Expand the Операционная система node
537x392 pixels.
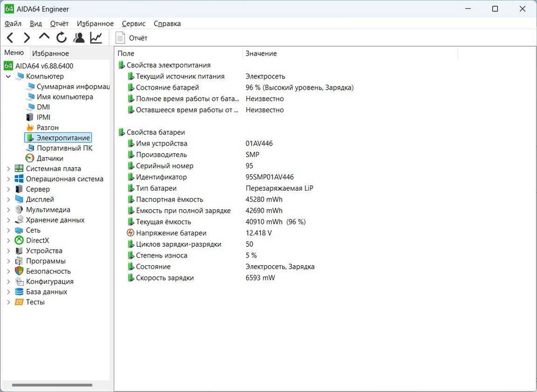(8, 179)
